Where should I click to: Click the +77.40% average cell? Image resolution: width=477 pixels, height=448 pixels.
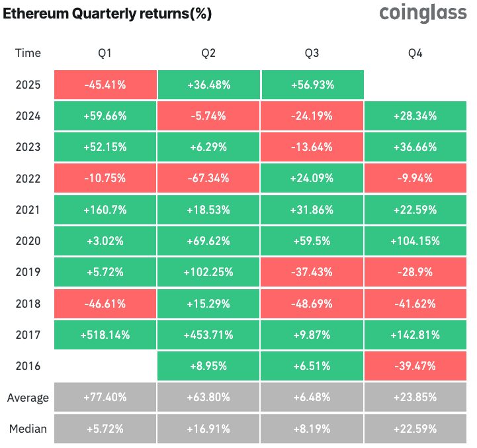tap(105, 398)
